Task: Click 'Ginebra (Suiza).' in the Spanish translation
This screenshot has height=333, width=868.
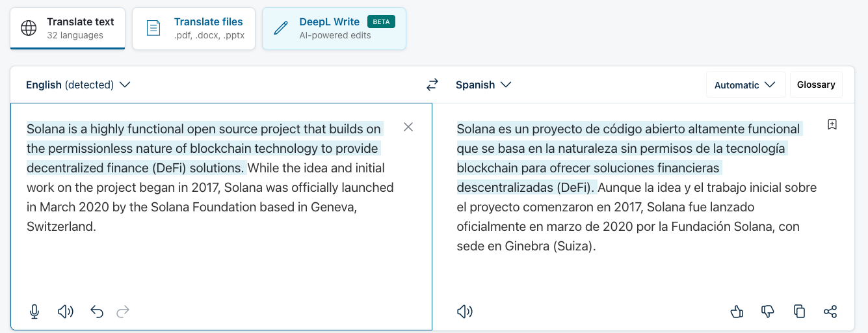Action: tap(551, 246)
